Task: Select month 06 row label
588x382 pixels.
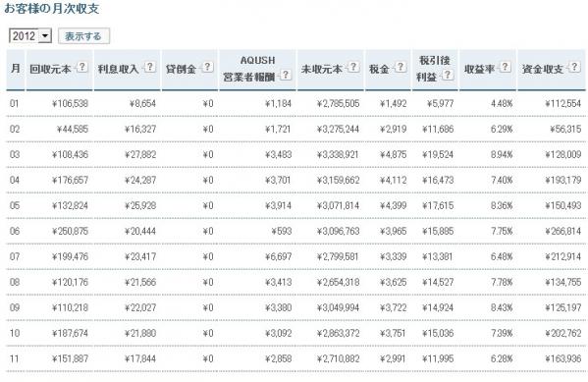Action: tap(15, 231)
